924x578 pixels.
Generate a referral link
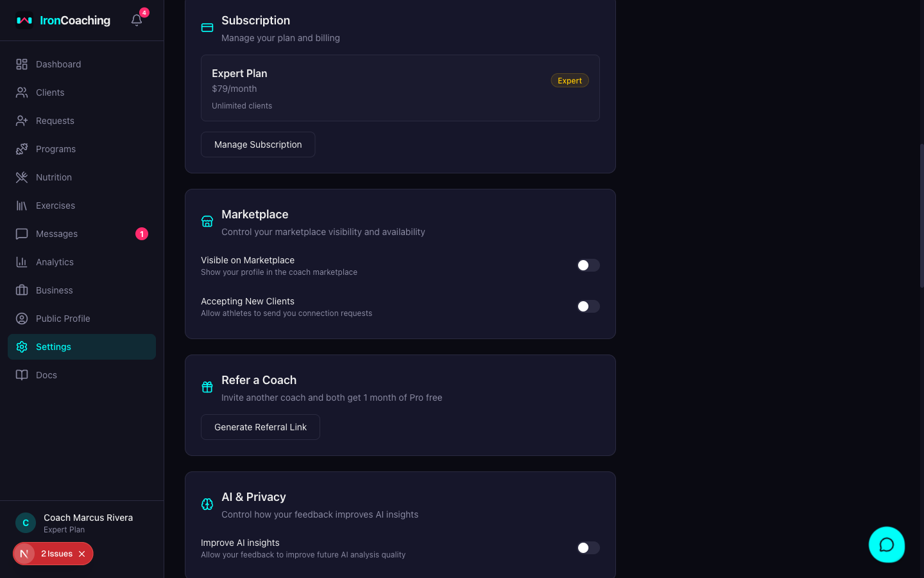[260, 426]
